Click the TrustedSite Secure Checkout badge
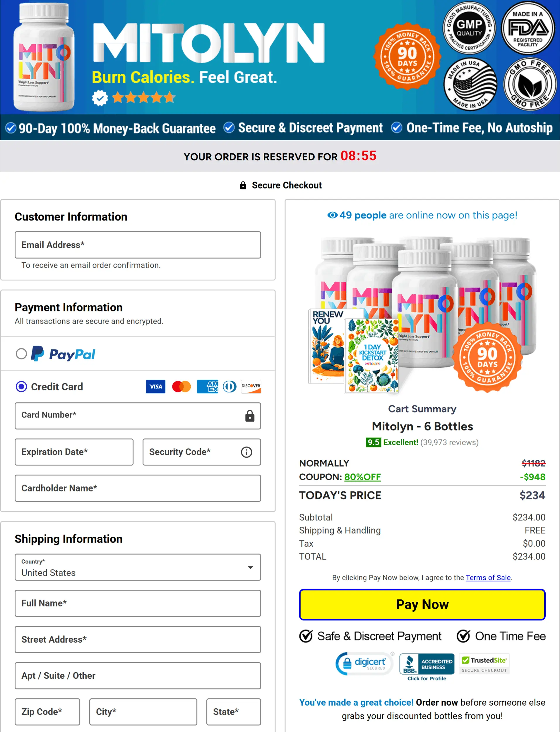The image size is (560, 732). [484, 664]
